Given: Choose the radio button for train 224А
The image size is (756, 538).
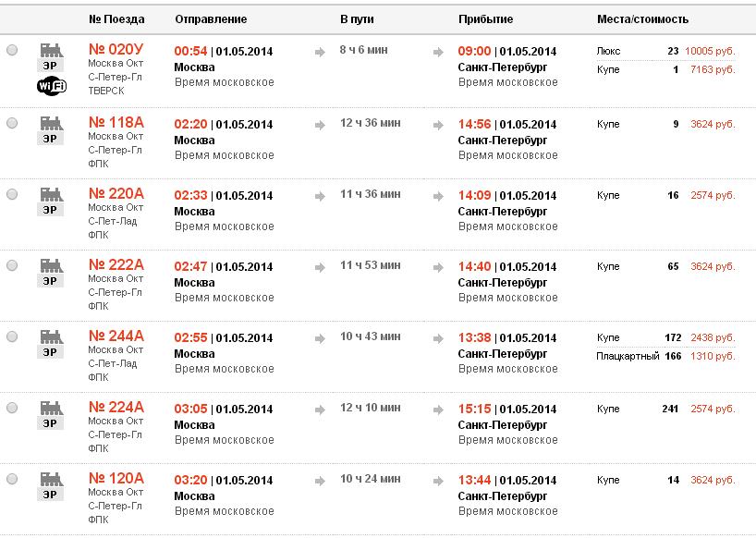Looking at the screenshot, I should click(x=12, y=408).
